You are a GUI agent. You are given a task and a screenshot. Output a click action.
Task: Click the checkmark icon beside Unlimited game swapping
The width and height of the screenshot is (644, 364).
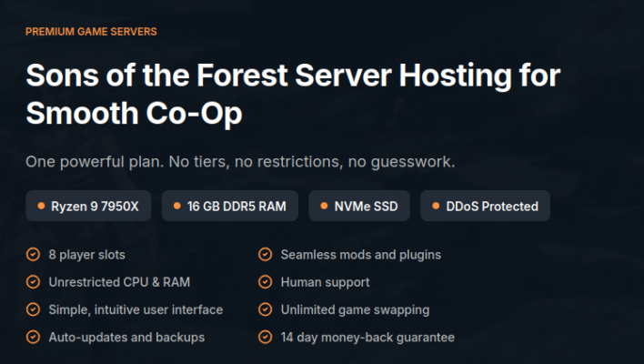(266, 309)
